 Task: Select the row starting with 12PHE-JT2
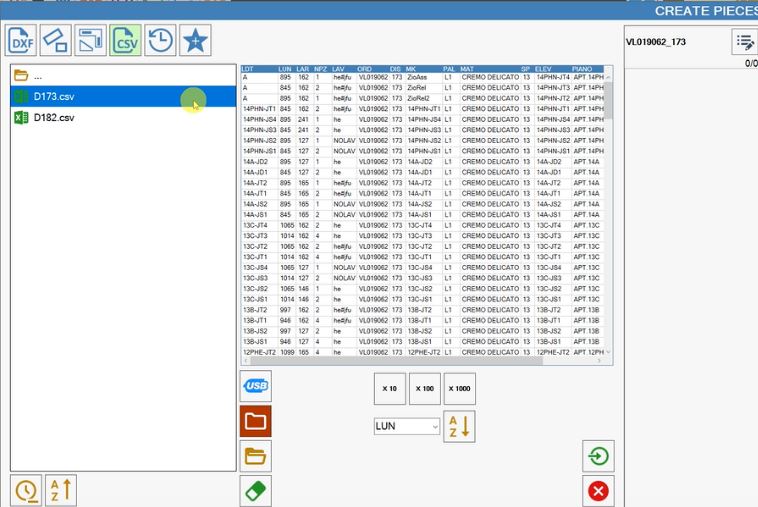(423, 352)
